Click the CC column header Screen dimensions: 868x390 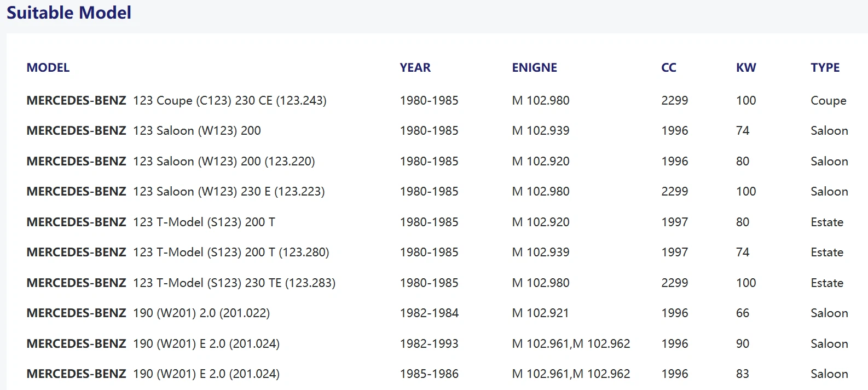click(669, 67)
